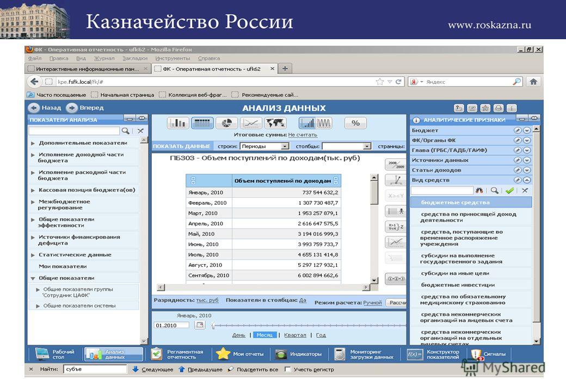Click the 1-2-3 numbering icon
The image size is (566, 392).
tap(396, 279)
